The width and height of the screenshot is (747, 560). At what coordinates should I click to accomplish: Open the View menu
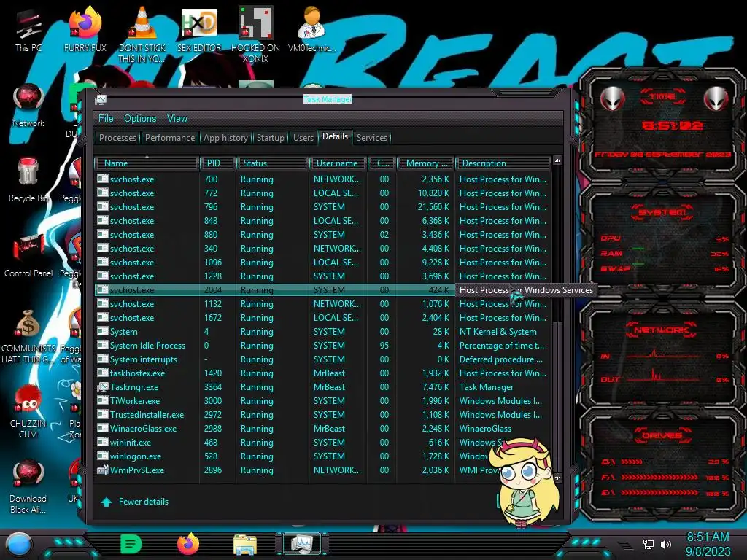[177, 119]
